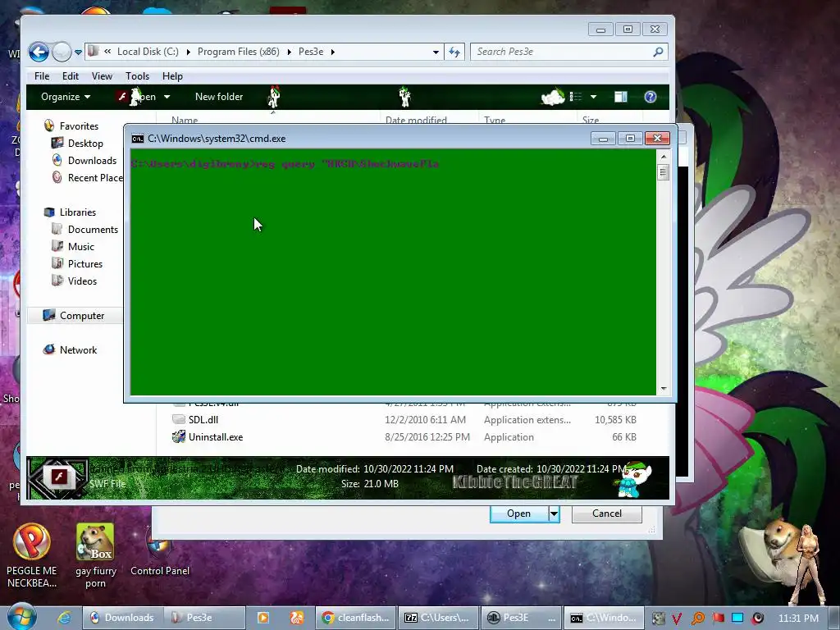The height and width of the screenshot is (630, 840).
Task: Click the refresh button next to address bar
Action: coord(454,52)
